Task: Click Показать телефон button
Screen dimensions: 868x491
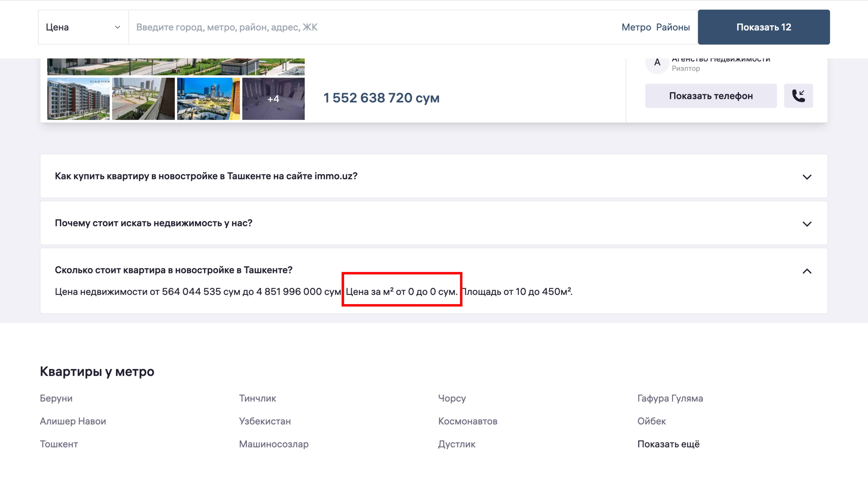Action: pyautogui.click(x=711, y=96)
